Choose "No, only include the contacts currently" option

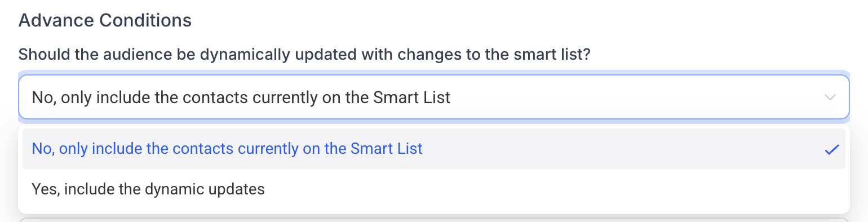coord(434,149)
